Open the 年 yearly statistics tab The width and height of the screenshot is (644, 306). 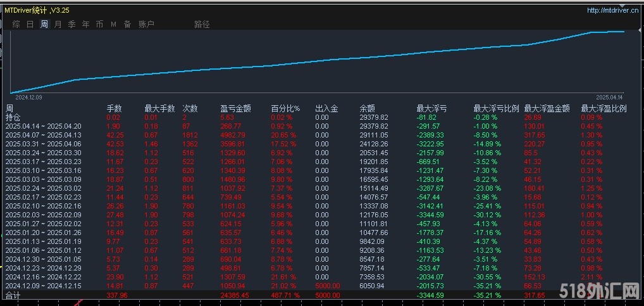pyautogui.click(x=86, y=24)
